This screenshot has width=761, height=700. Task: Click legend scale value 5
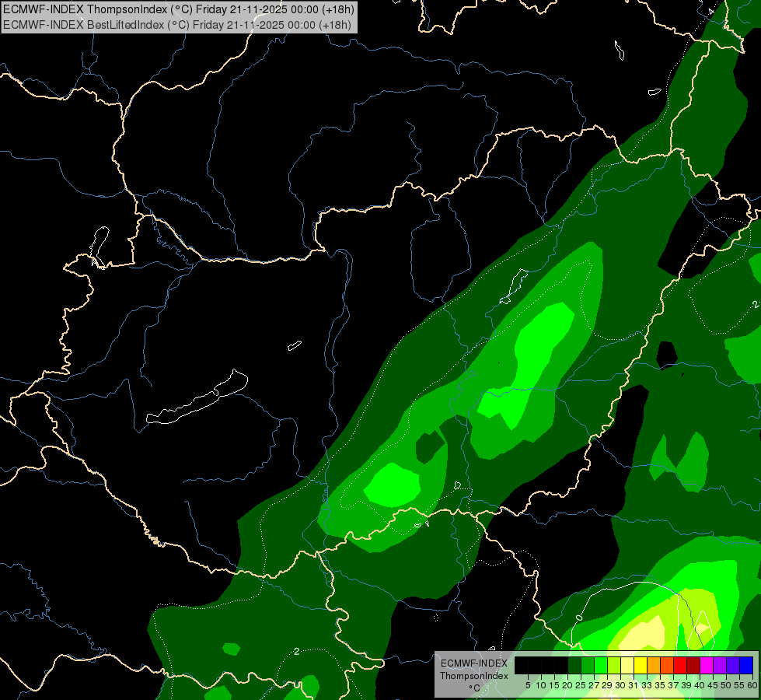click(528, 685)
